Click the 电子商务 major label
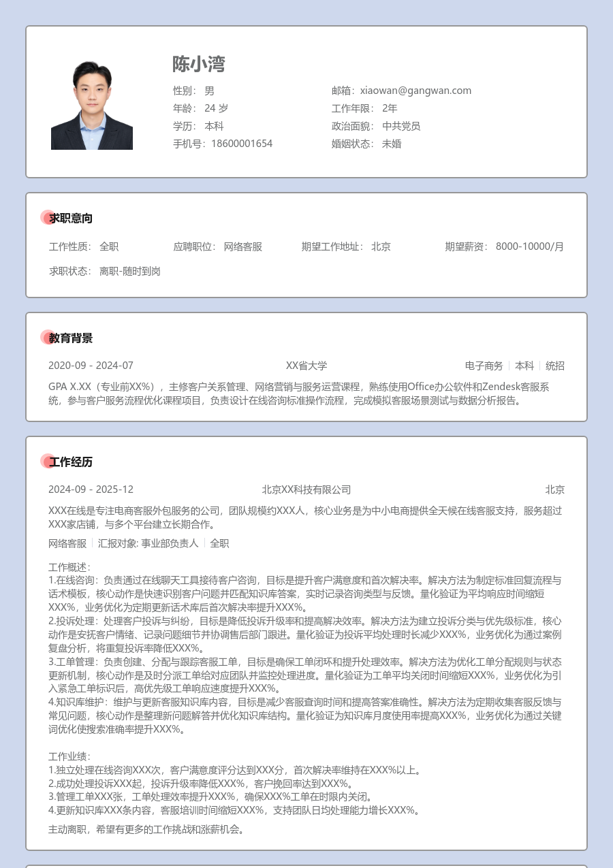Image resolution: width=613 pixels, height=868 pixels. [484, 366]
